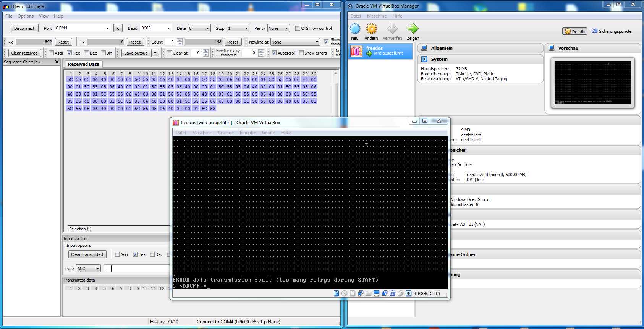Open the Sicherungspunkte snapshots view
The height and width of the screenshot is (329, 644).
coord(612,31)
